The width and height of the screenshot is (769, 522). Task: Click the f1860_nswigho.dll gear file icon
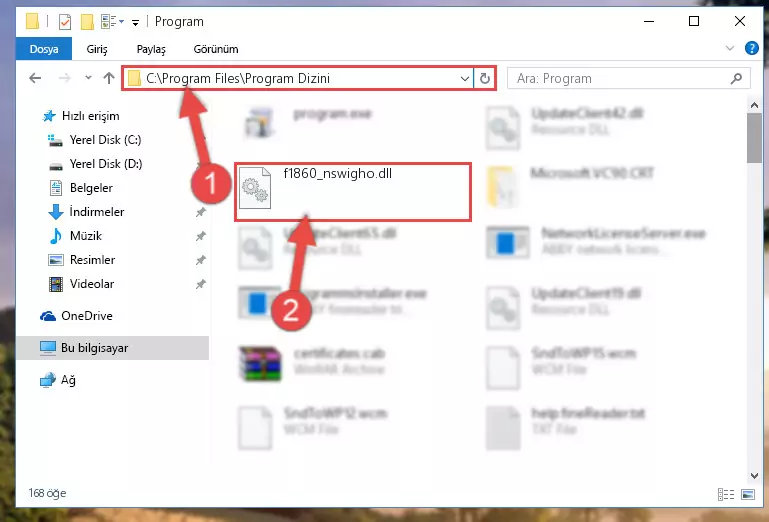[255, 188]
